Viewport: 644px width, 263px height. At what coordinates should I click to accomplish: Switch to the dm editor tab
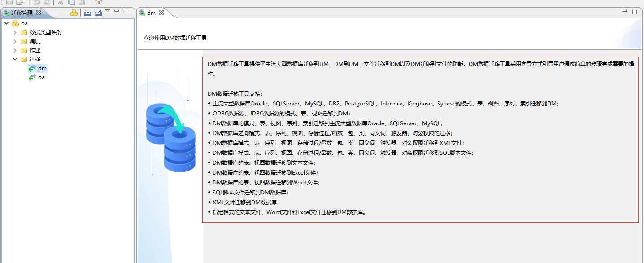[152, 13]
